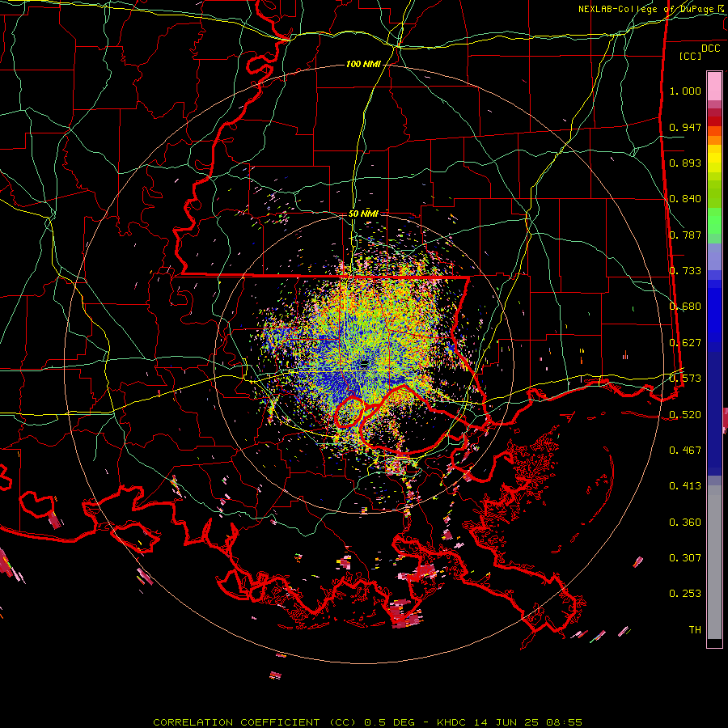Viewport: 728px width, 728px height.
Task: Select the 0.893 legend value
Action: 685,163
